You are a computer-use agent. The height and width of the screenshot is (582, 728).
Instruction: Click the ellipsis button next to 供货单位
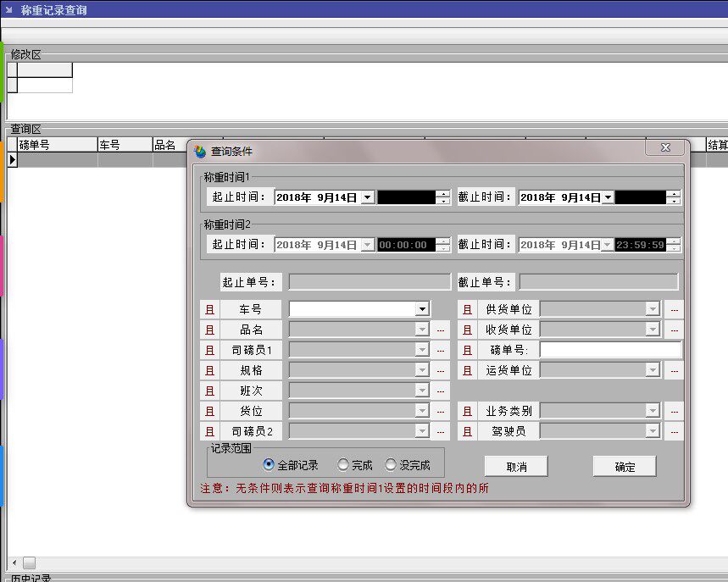[674, 309]
